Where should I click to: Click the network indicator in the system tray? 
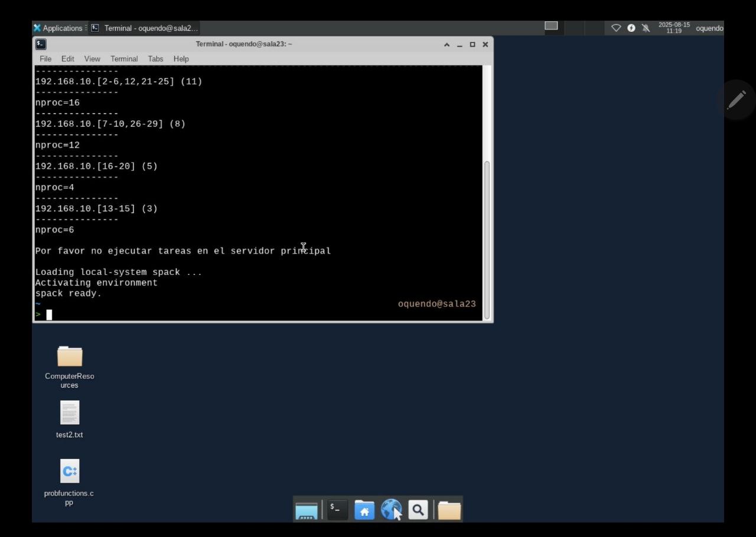(x=616, y=27)
